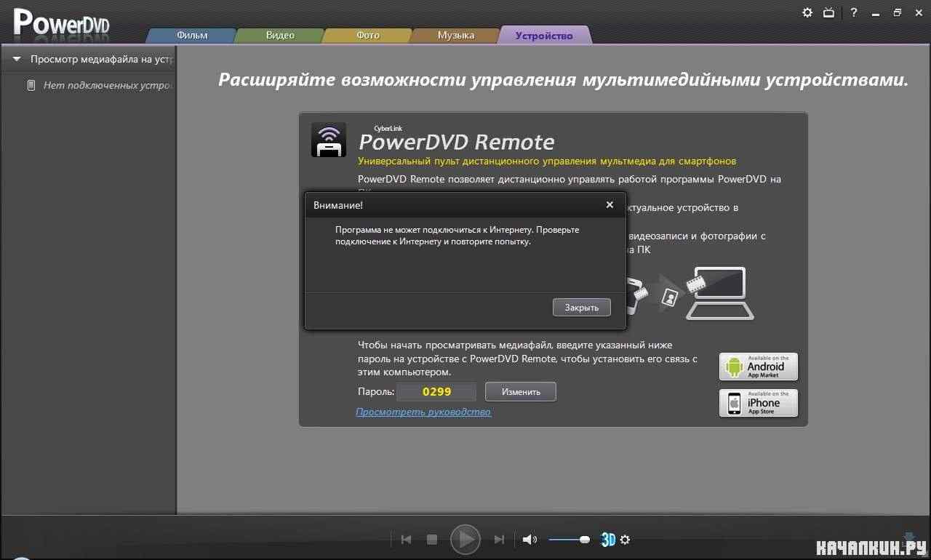Viewport: 931px width, 560px height.
Task: Click the PowerDVD logo
Action: [x=62, y=23]
